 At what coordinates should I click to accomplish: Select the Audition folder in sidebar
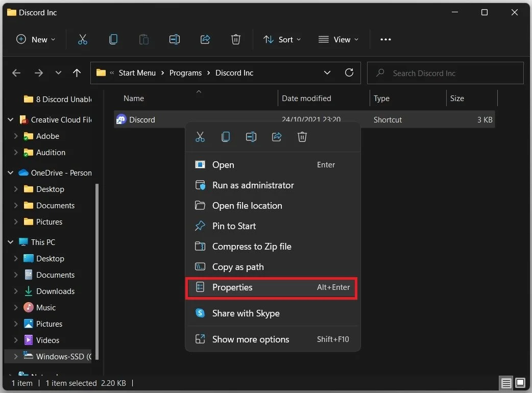click(45, 153)
